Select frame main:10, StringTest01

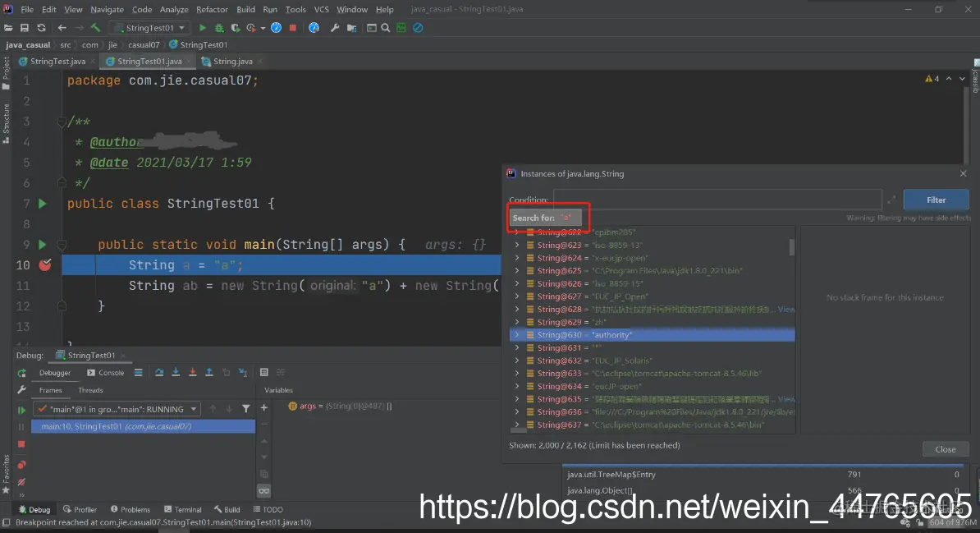click(x=143, y=426)
